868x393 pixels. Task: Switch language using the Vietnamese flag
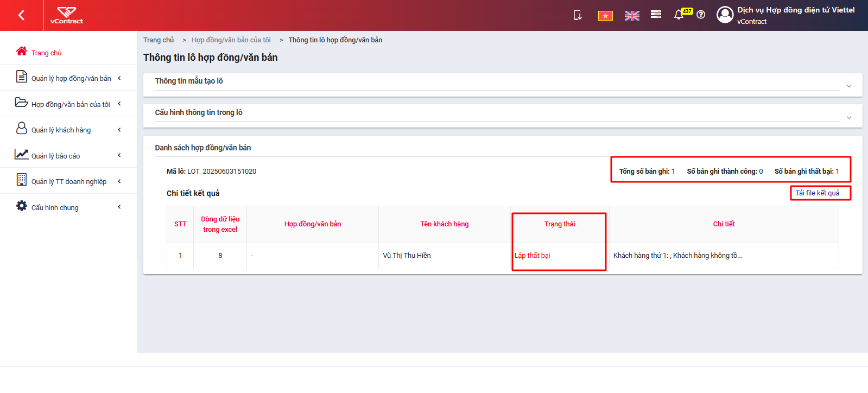[x=605, y=16]
